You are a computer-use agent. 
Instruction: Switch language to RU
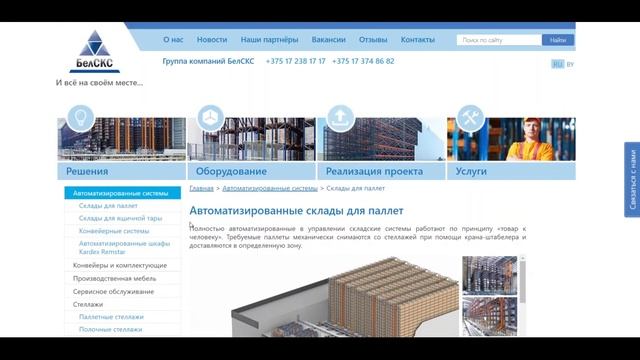point(558,64)
